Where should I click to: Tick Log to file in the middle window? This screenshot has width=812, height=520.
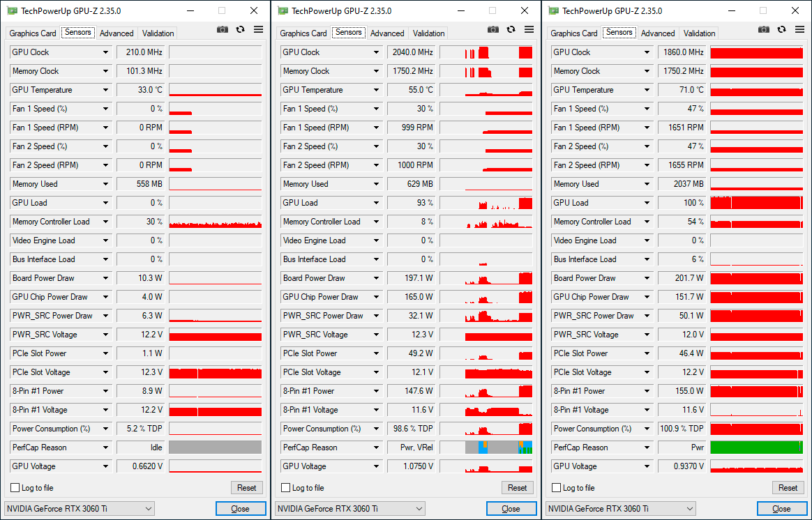tap(286, 488)
